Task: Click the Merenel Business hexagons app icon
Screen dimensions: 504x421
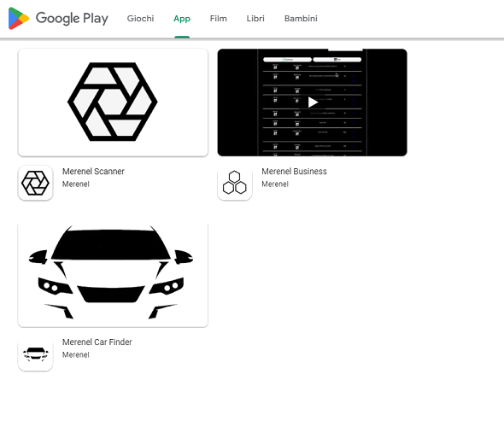Action: (x=235, y=183)
